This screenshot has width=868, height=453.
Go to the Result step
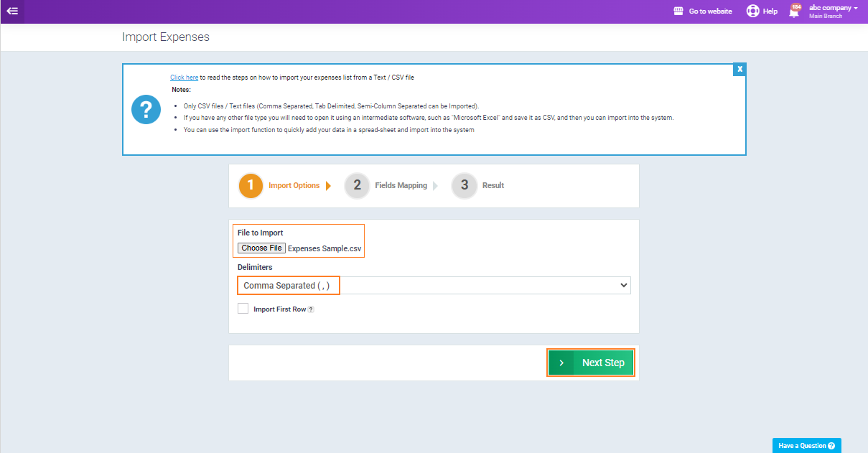point(493,185)
